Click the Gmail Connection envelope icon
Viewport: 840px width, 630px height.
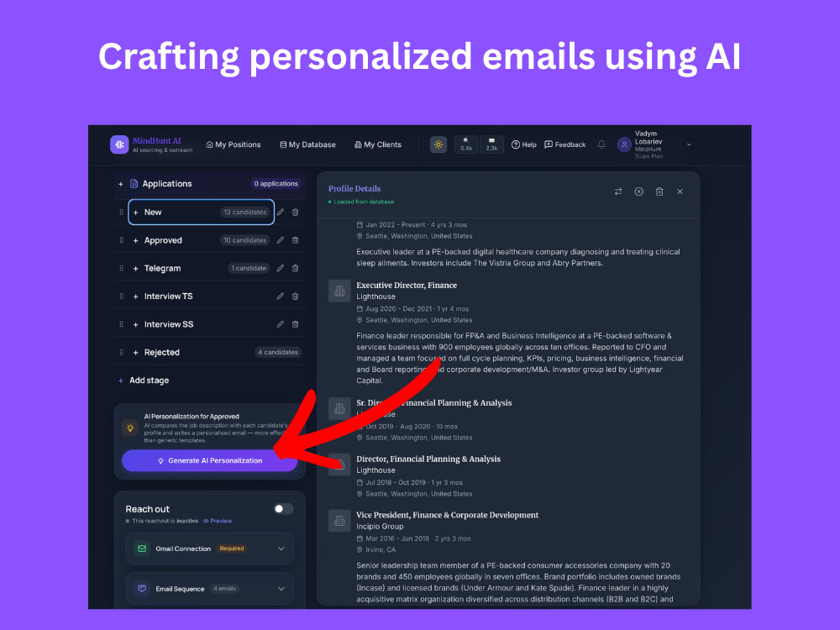click(142, 549)
